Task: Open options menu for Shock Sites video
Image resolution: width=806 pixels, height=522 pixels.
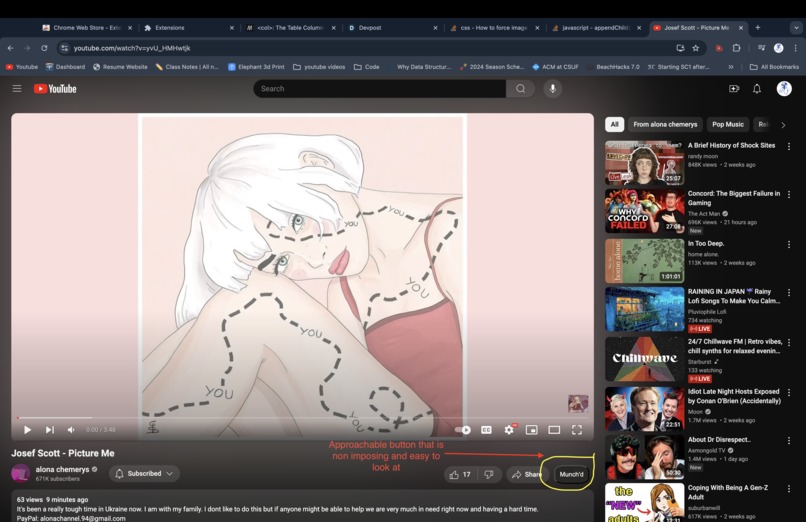Action: 789,146
